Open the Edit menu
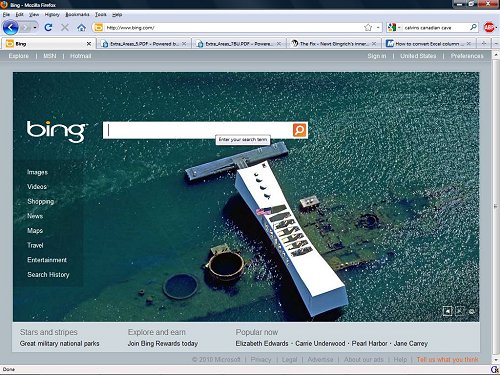 [x=20, y=14]
